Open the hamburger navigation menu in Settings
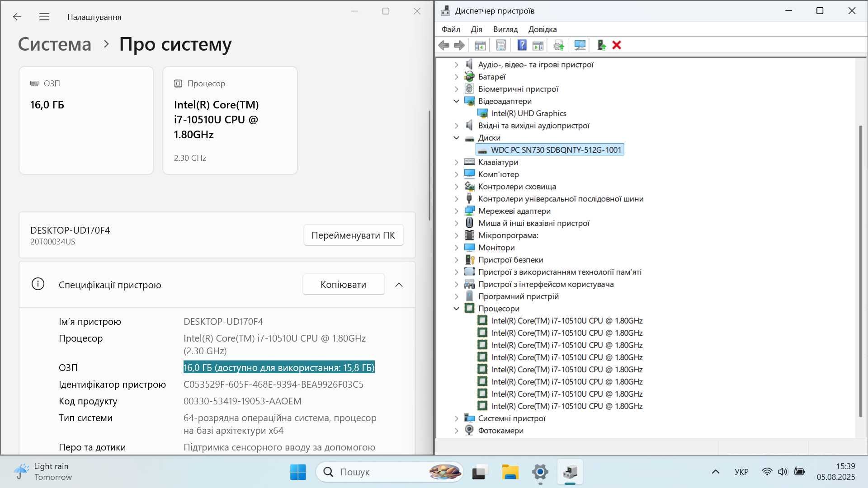The width and height of the screenshot is (868, 488). click(44, 17)
